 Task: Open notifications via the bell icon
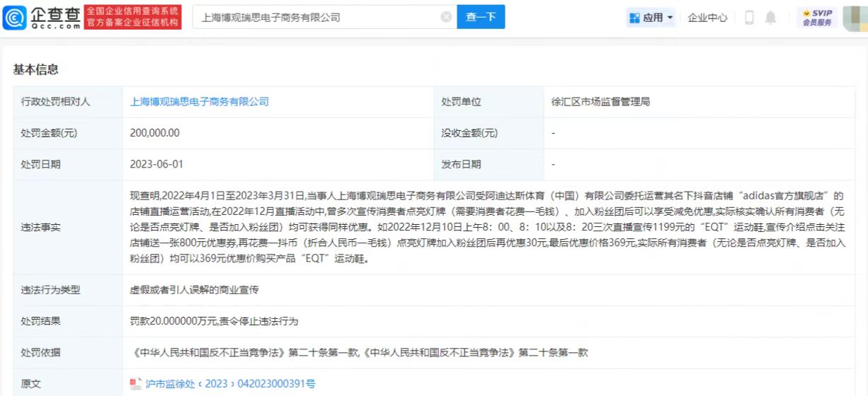click(x=770, y=18)
